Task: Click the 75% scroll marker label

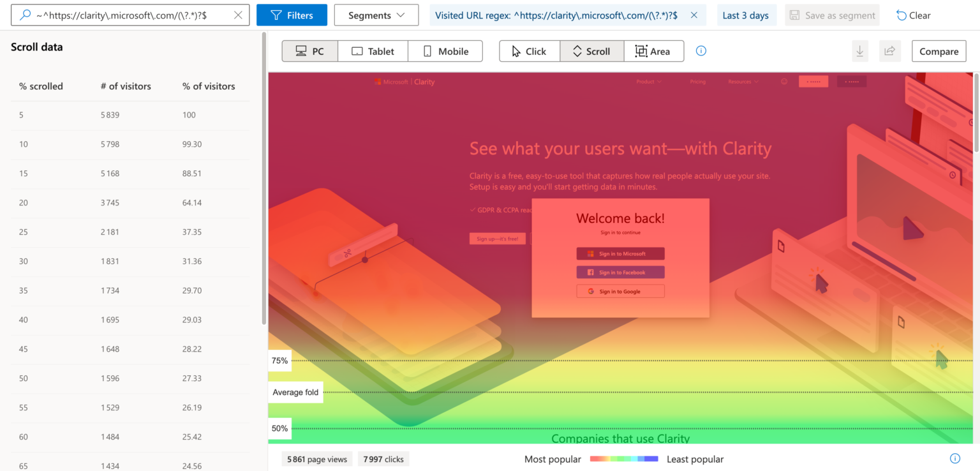Action: pyautogui.click(x=279, y=361)
